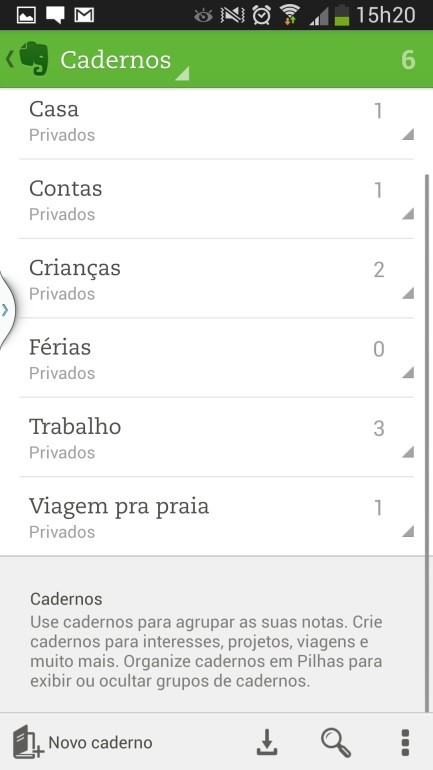Viewport: 433px width, 770px height.
Task: Tap the Evernote elephant logo
Action: point(34,59)
